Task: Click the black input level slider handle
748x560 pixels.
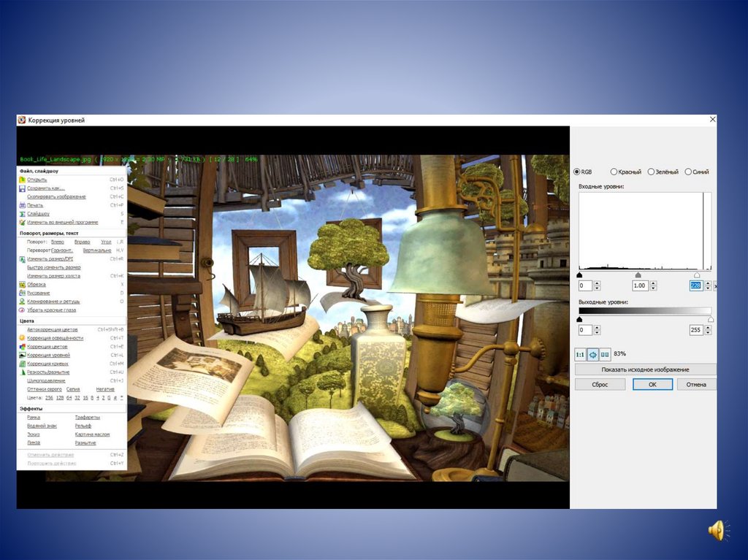Action: coord(579,275)
